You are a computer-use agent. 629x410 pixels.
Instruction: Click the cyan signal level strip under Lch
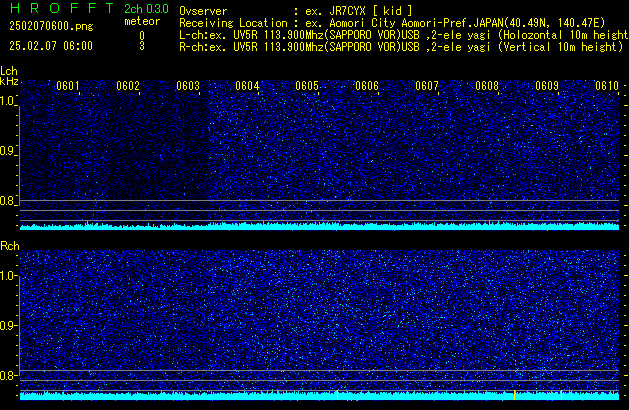pos(319,226)
